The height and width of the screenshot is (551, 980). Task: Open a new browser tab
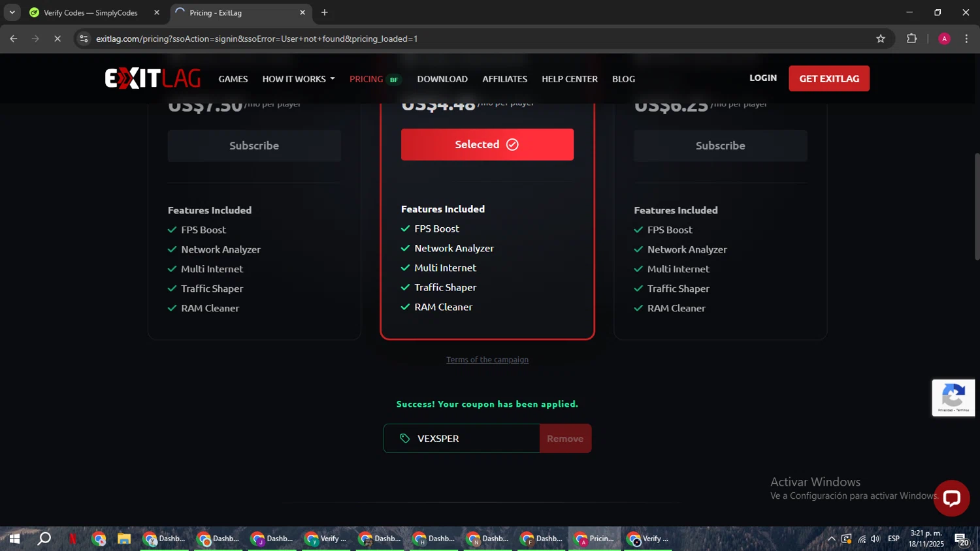pos(325,12)
